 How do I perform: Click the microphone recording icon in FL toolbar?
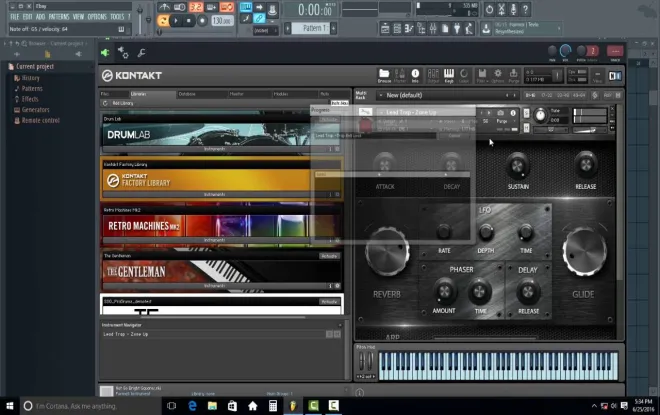(x=513, y=9)
